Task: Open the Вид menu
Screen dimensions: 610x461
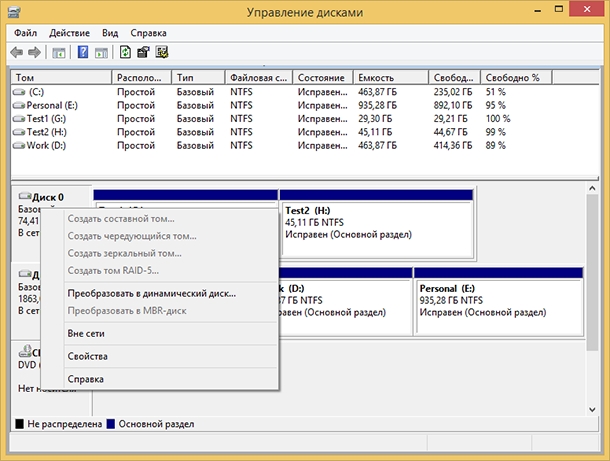Action: [x=111, y=32]
